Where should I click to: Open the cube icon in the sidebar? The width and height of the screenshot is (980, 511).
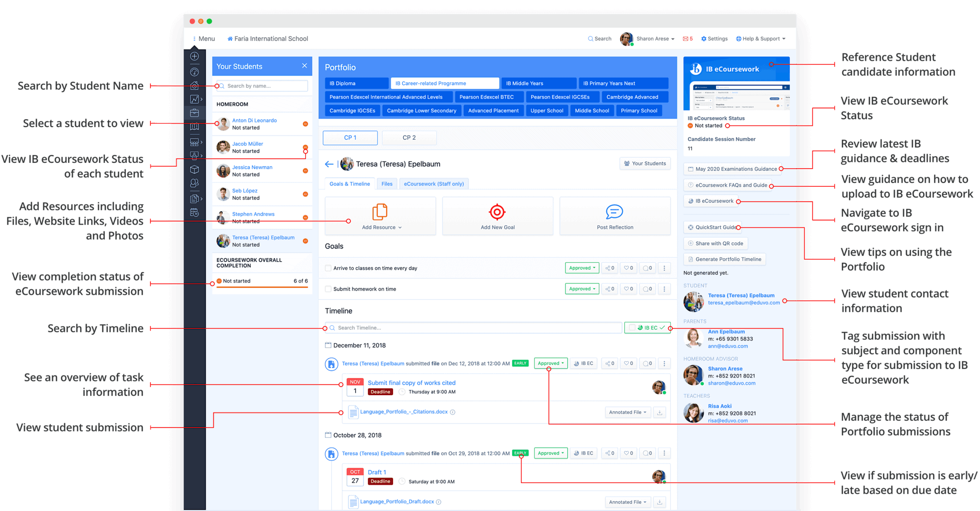195,169
